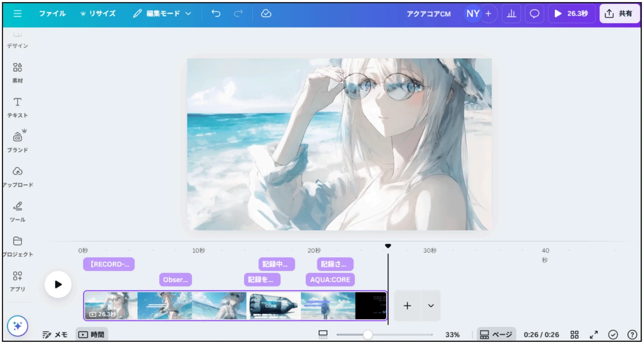
Task: Open the アプリ apps panel
Action: 17,281
